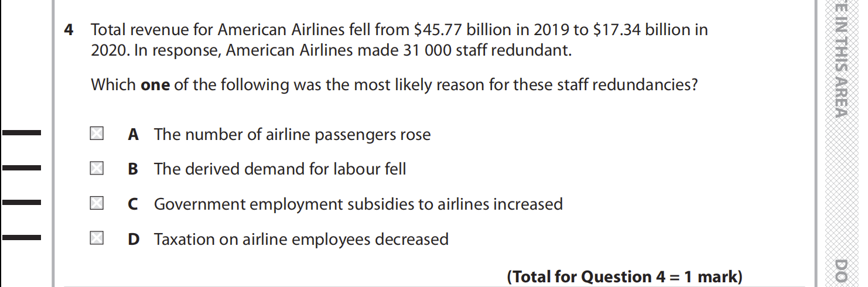This screenshot has width=868, height=287.
Task: Click the bold word 'one' in question
Action: coord(155,85)
